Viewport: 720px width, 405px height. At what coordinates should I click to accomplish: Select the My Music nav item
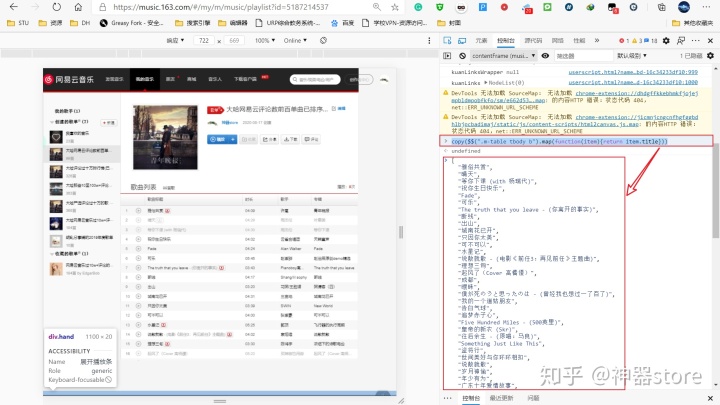point(145,79)
